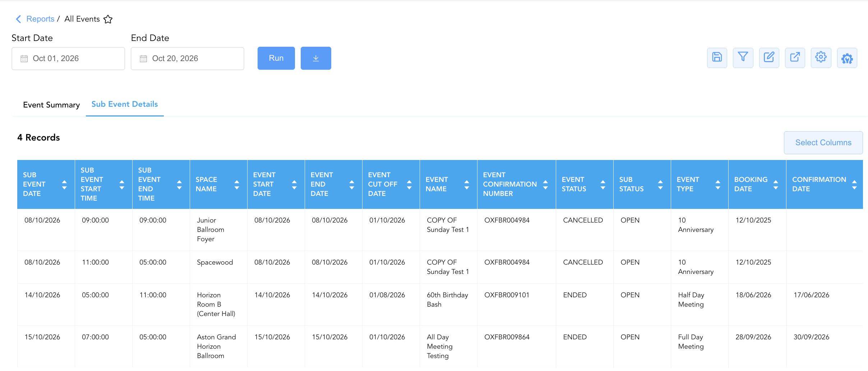The height and width of the screenshot is (371, 868).
Task: Go to Reports breadcrumb link
Action: point(40,19)
